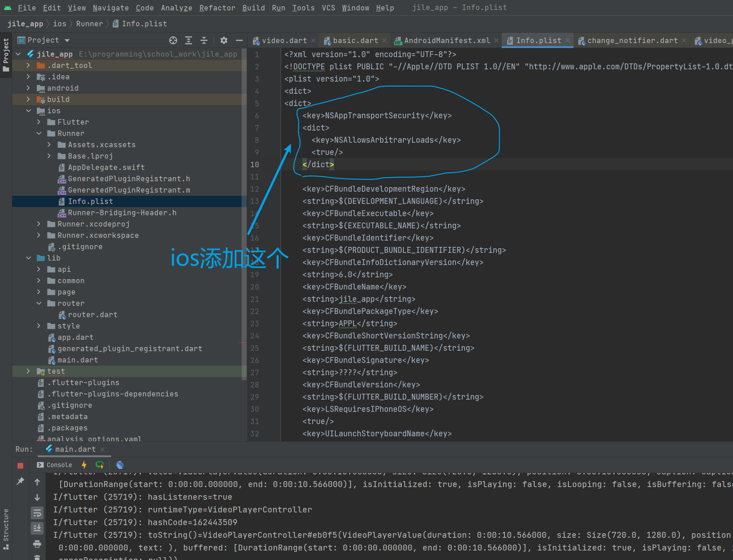Click line 10 closing dict tag

[x=318, y=164]
